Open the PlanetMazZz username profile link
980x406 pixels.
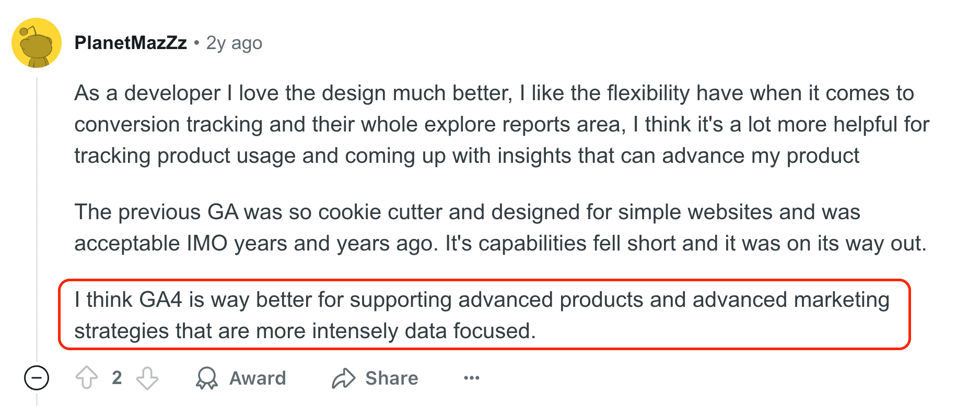point(131,43)
